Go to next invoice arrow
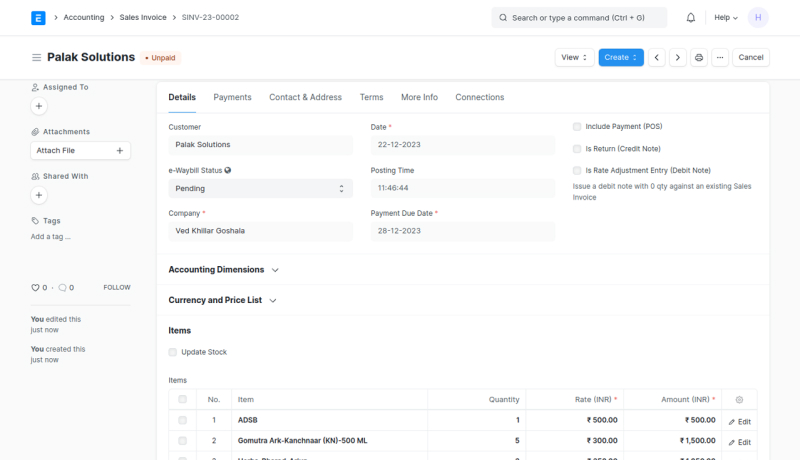Screen dimensions: 800x460 [x=678, y=58]
